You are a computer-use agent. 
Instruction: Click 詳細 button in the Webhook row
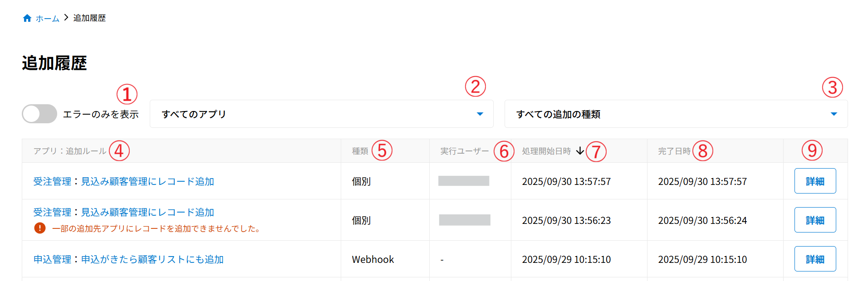coord(815,259)
